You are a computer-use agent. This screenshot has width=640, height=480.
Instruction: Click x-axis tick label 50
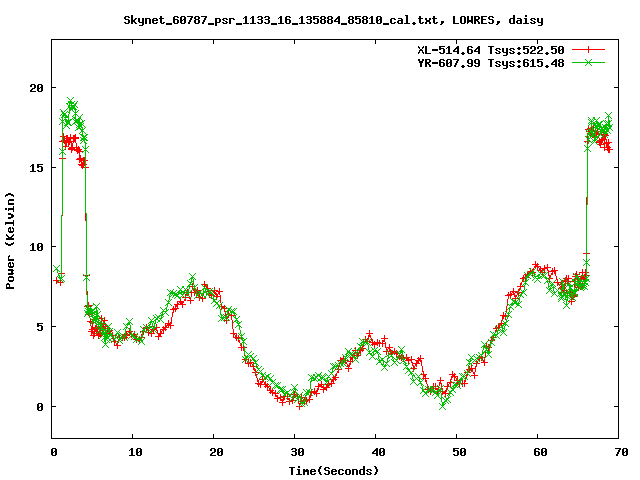459,452
